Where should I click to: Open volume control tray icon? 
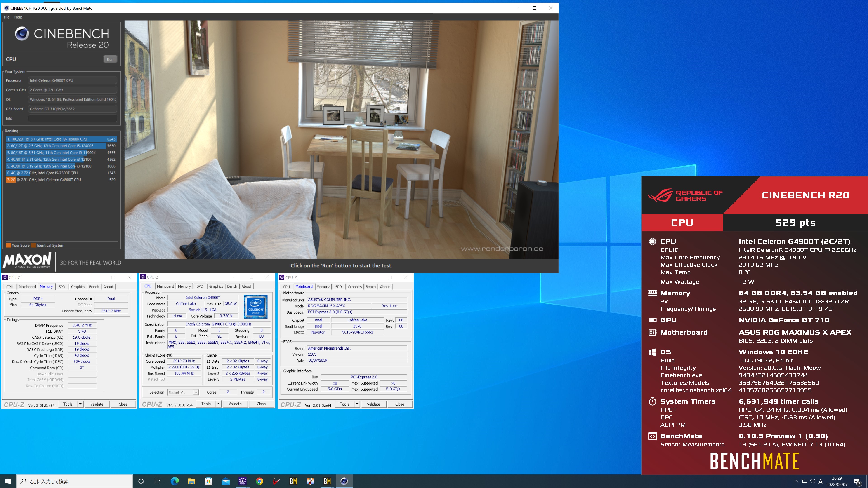coord(812,481)
